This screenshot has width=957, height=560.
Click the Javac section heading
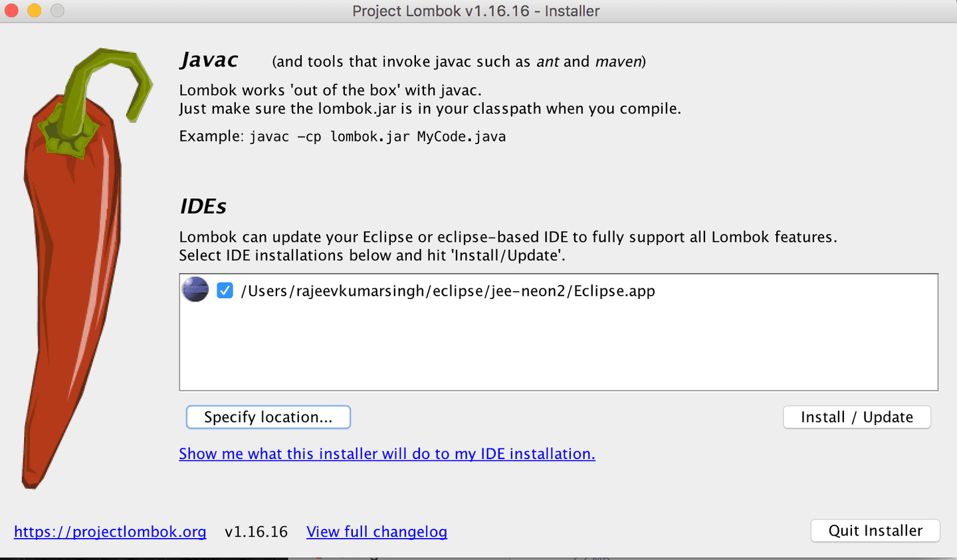tap(209, 60)
